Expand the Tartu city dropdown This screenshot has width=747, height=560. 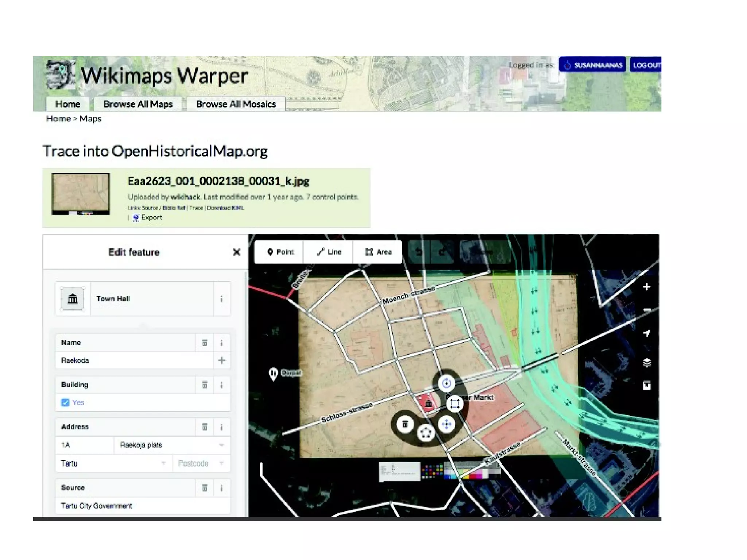[163, 463]
